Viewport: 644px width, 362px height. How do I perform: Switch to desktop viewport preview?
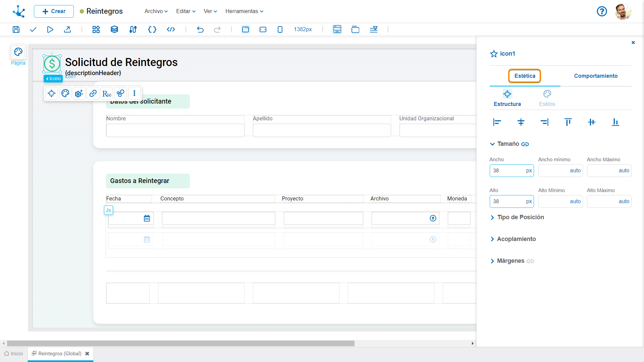coord(246,29)
